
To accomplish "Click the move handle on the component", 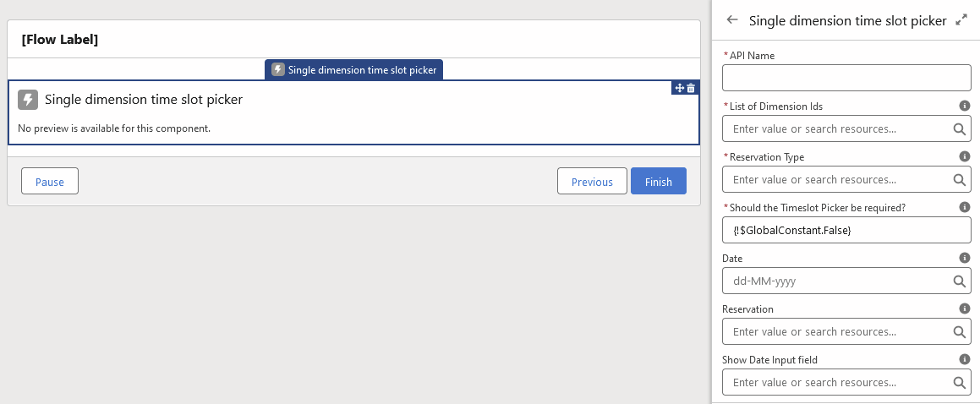I will click(679, 88).
